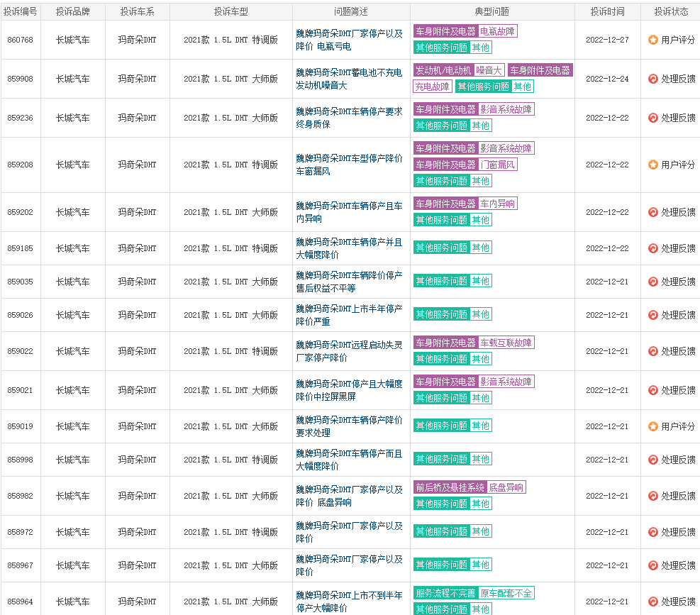Screen dimensions: 700x615
Task: Click the red status icon for complaint 859202
Action: click(652, 212)
